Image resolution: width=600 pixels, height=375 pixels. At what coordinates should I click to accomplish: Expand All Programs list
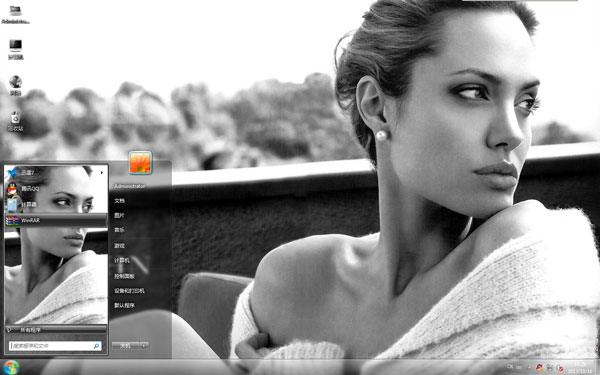click(x=56, y=329)
